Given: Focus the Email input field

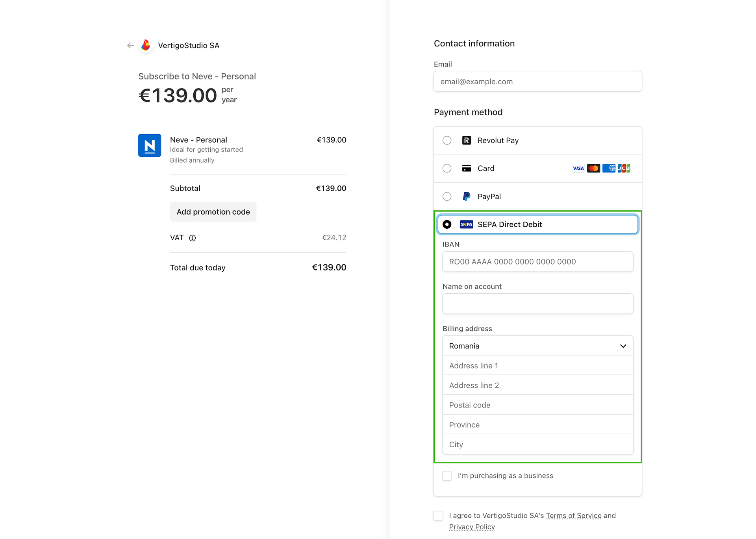Looking at the screenshot, I should 537,81.
